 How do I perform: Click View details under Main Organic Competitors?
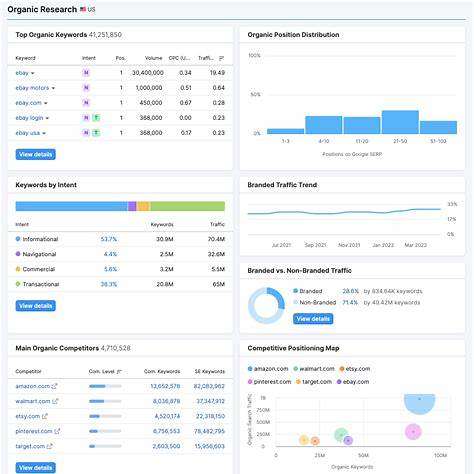click(x=36, y=468)
